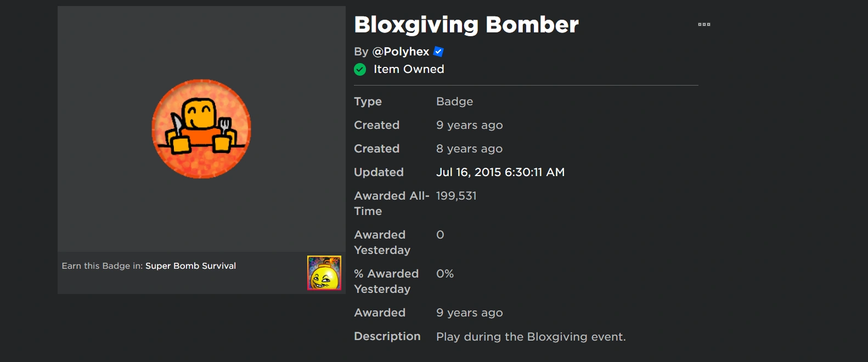Click the "Earn this Badge in:" label
The width and height of the screenshot is (868, 362).
[x=102, y=266]
